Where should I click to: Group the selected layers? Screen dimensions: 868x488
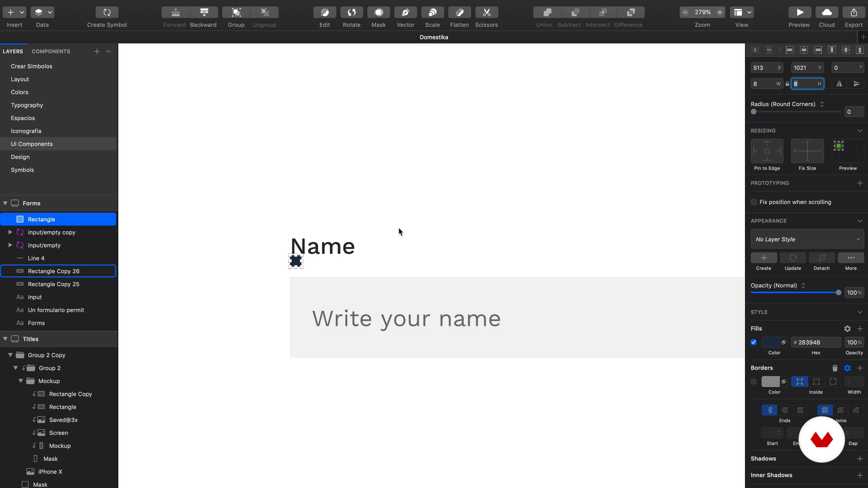(x=236, y=12)
